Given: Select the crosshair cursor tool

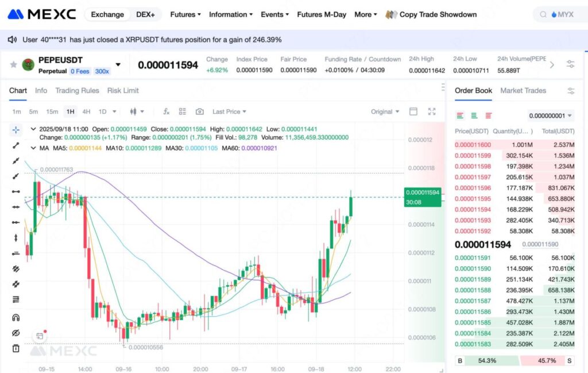Looking at the screenshot, I should (16, 130).
